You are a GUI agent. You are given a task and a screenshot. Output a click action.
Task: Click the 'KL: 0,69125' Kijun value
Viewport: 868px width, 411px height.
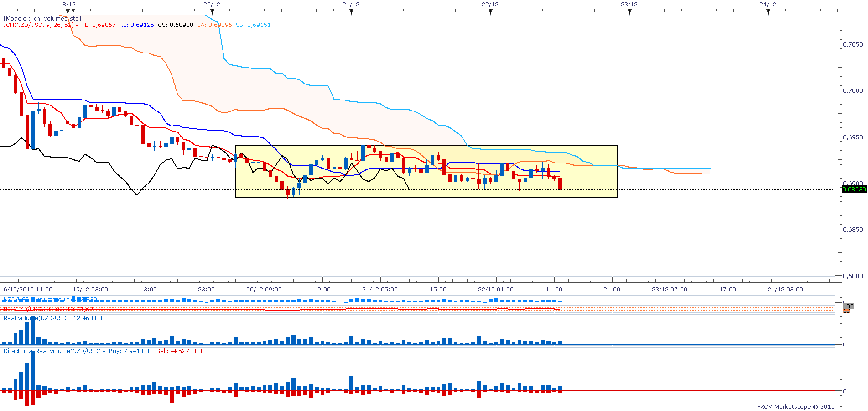(137, 25)
